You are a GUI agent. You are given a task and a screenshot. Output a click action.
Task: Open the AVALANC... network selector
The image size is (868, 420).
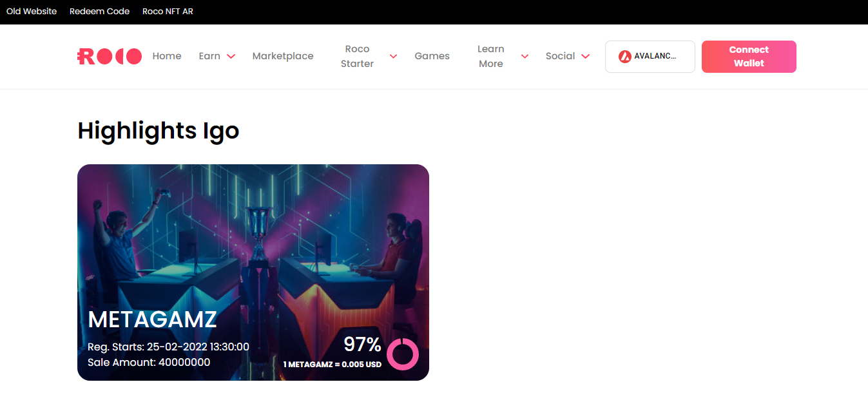[x=650, y=57]
